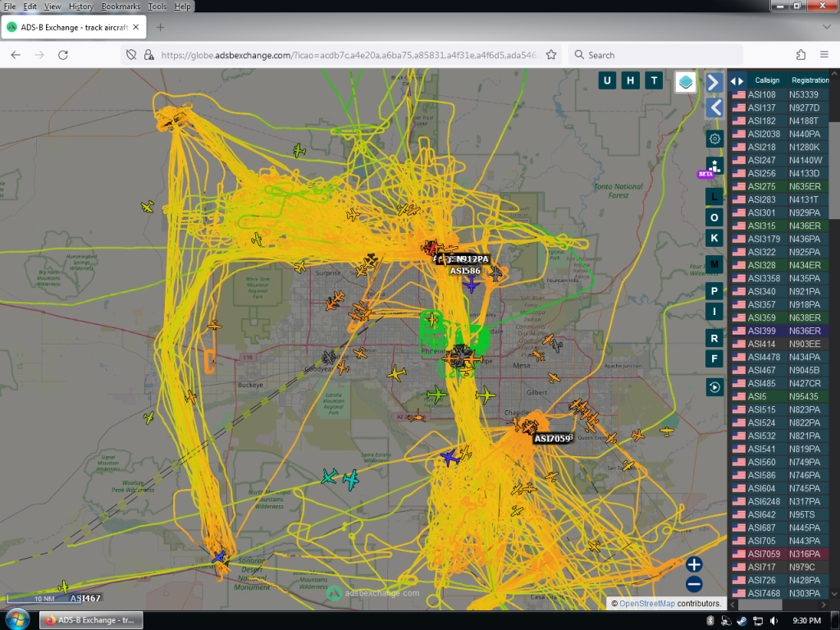The image size is (840, 630).
Task: Expand sidebar with right chevron button
Action: pyautogui.click(x=714, y=83)
